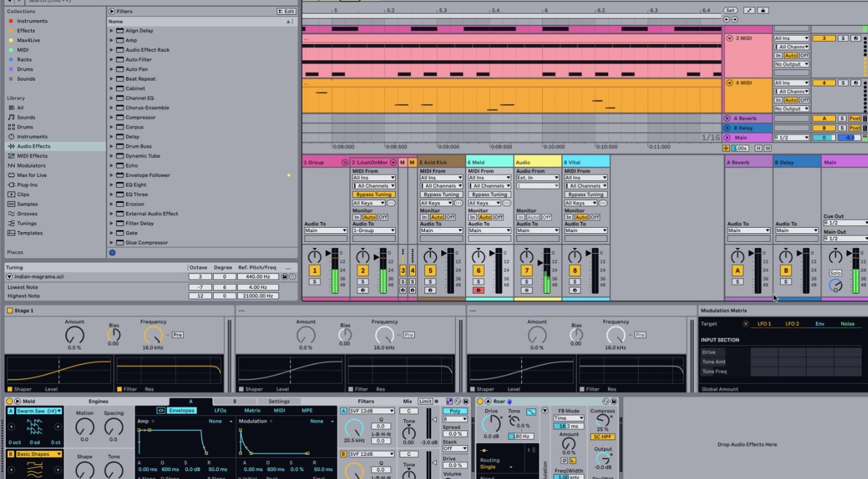Switch to the Settings tab in Meld
The width and height of the screenshot is (868, 479).
point(279,402)
